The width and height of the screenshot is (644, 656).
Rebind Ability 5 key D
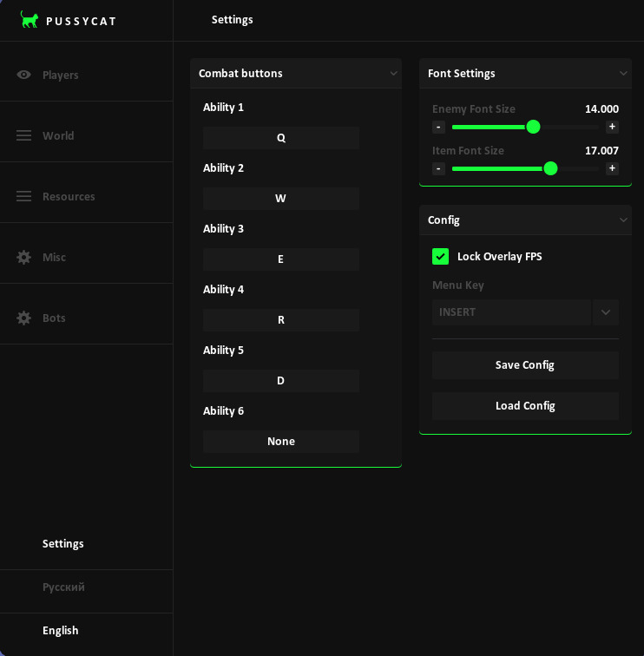click(281, 380)
